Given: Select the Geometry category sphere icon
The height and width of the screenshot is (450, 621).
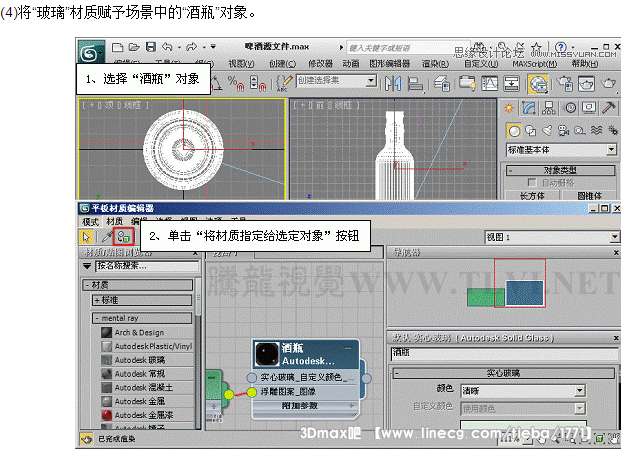Looking at the screenshot, I should pyautogui.click(x=514, y=130).
